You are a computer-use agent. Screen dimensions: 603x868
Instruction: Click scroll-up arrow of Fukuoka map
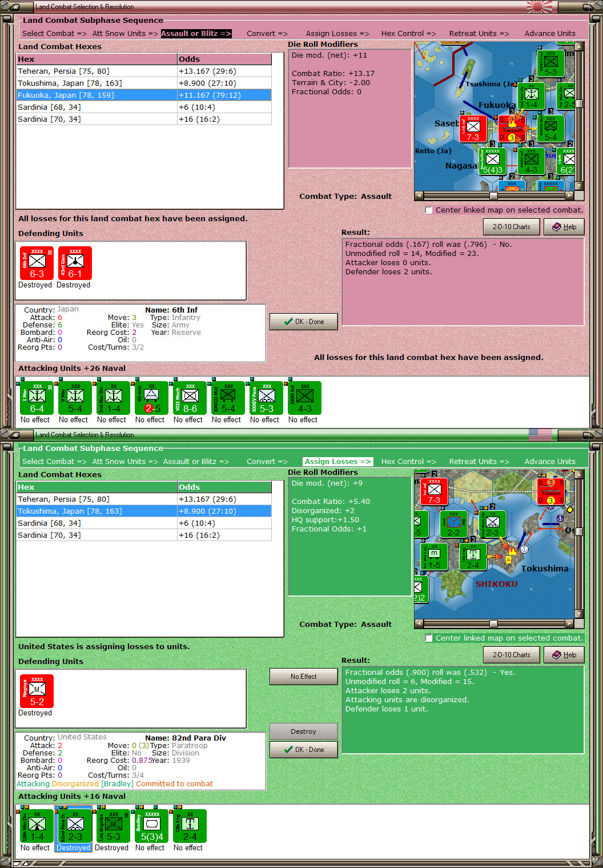click(579, 46)
